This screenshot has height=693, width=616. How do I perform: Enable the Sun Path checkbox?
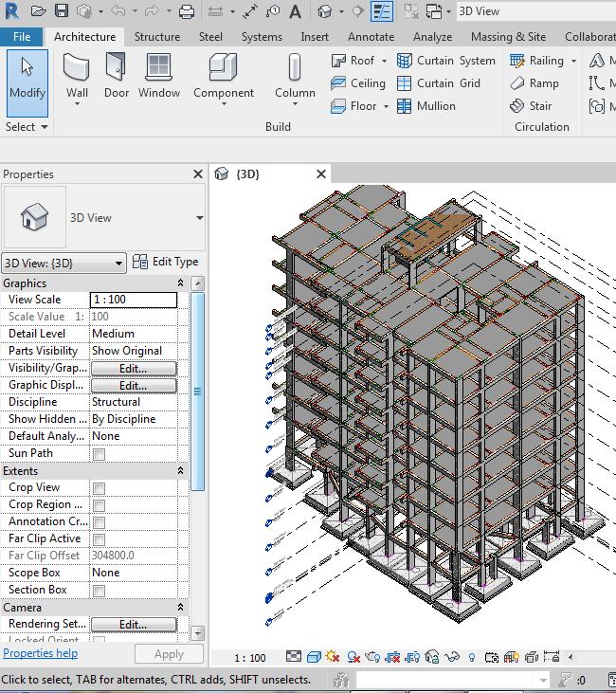click(x=99, y=454)
